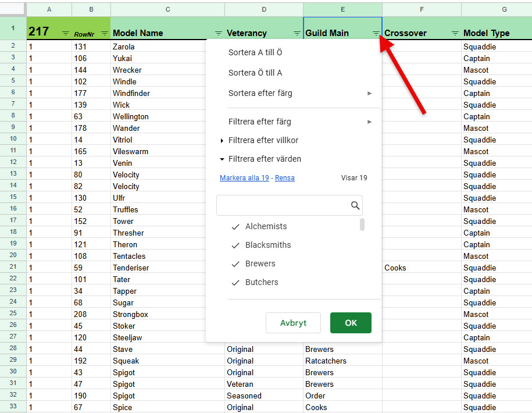Click the Steeljaw cell
532x413 pixels.
[x=159, y=337]
